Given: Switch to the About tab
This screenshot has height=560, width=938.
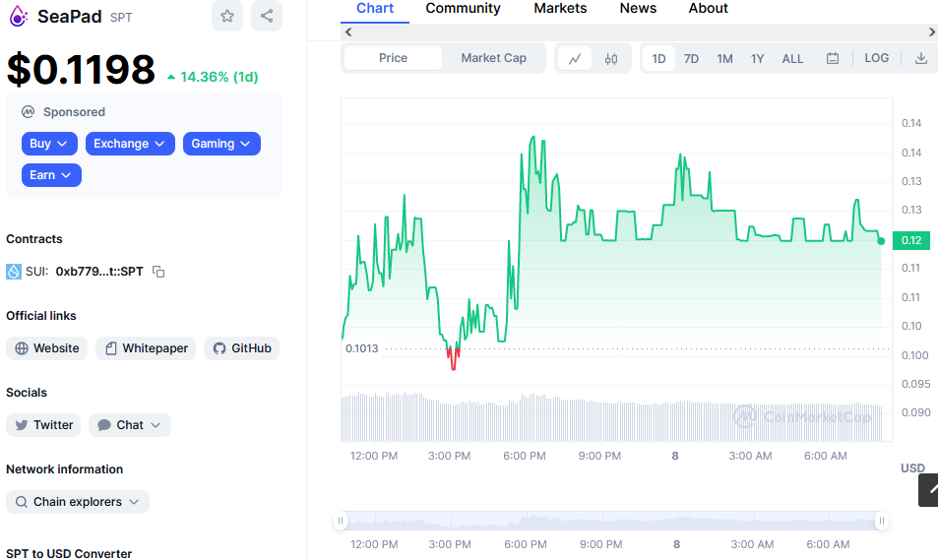Looking at the screenshot, I should 709,9.
